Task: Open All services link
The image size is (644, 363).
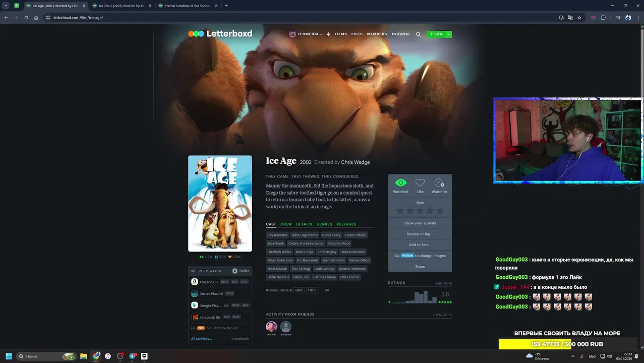Action: click(x=201, y=339)
